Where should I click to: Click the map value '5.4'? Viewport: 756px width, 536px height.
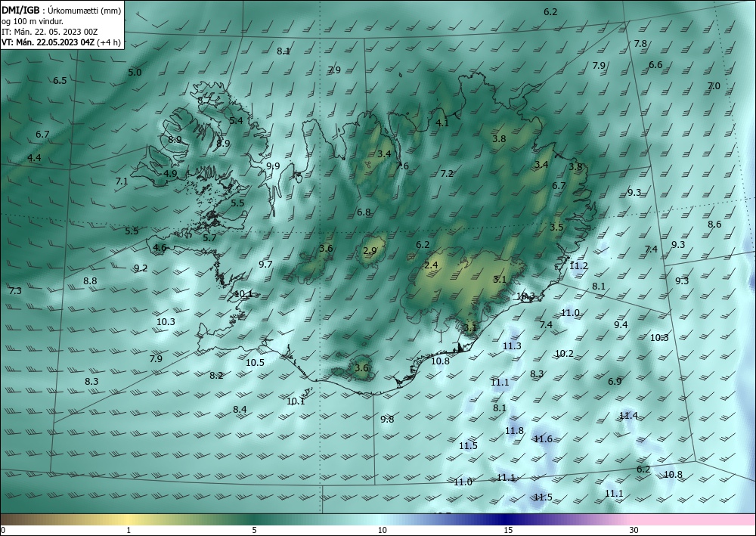pos(236,120)
